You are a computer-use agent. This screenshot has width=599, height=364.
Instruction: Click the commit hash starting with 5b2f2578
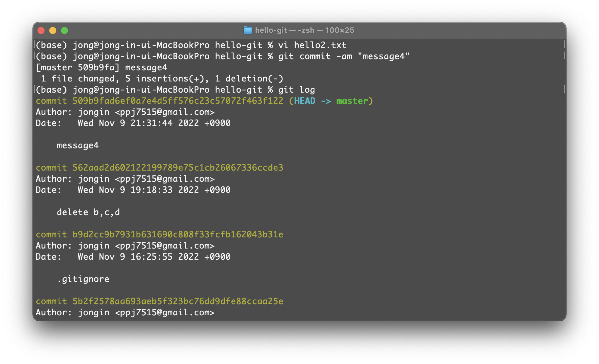coord(178,301)
